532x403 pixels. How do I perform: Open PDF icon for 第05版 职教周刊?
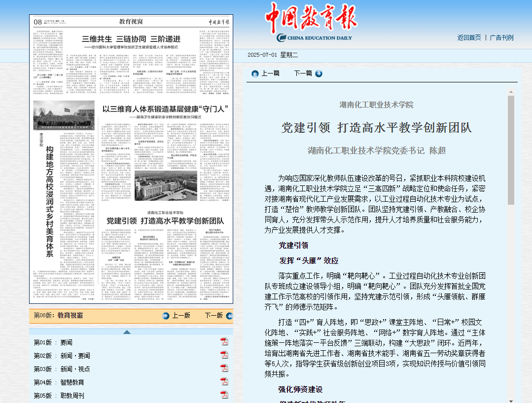click(x=224, y=395)
